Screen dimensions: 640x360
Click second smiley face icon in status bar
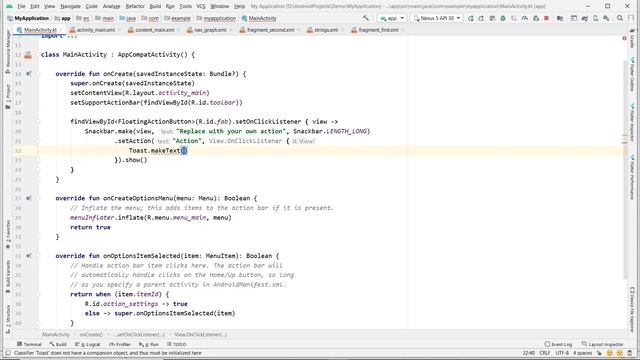[620, 353]
